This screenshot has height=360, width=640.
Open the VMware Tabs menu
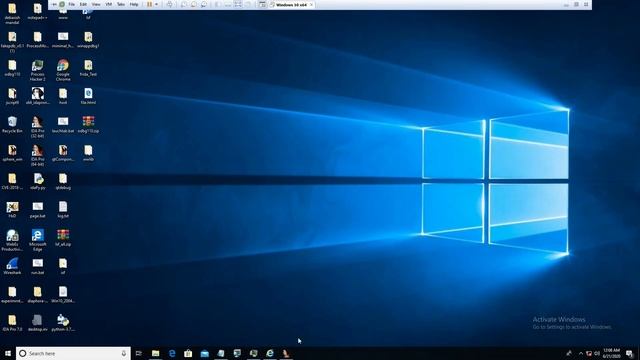[x=121, y=4]
